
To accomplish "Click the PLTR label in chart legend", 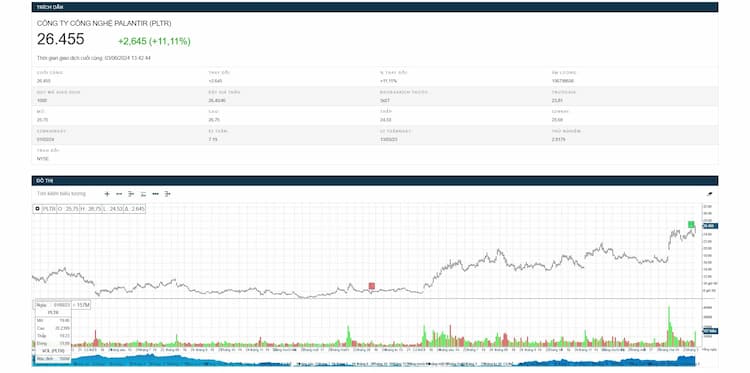I will (x=49, y=209).
